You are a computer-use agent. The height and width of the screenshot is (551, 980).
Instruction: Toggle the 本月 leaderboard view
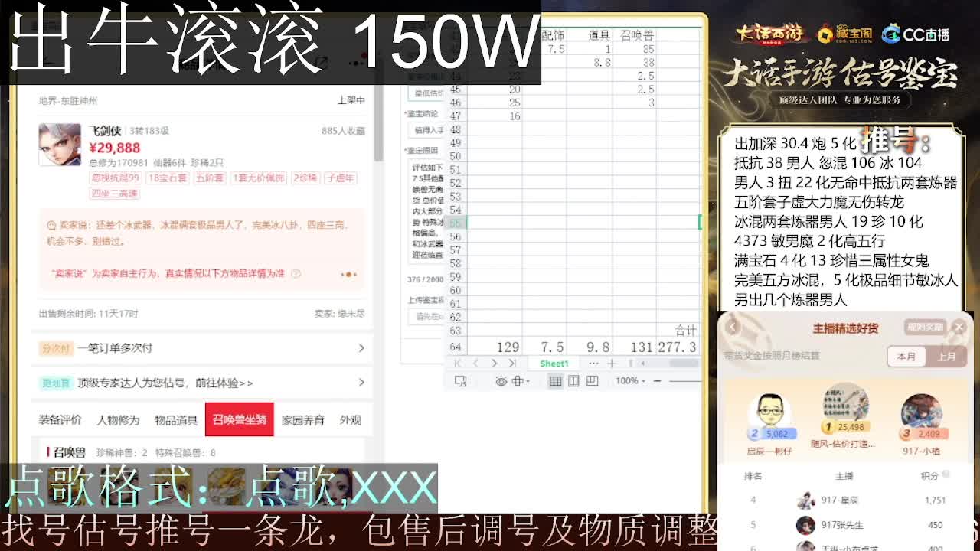coord(906,357)
